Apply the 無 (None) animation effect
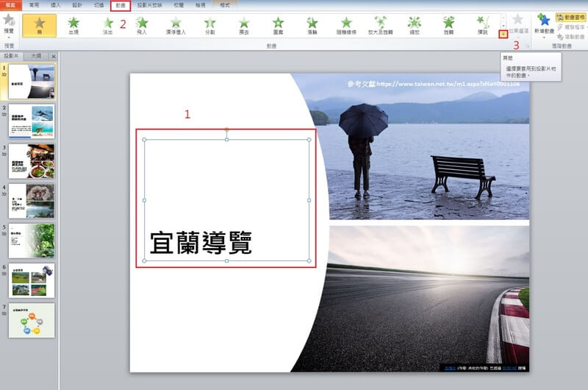The height and width of the screenshot is (390, 588). pos(40,26)
